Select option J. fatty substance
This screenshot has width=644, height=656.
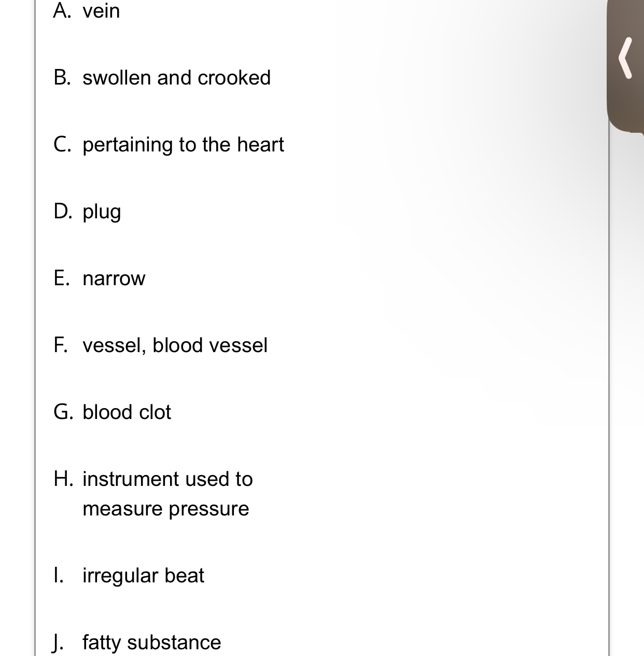(137, 643)
